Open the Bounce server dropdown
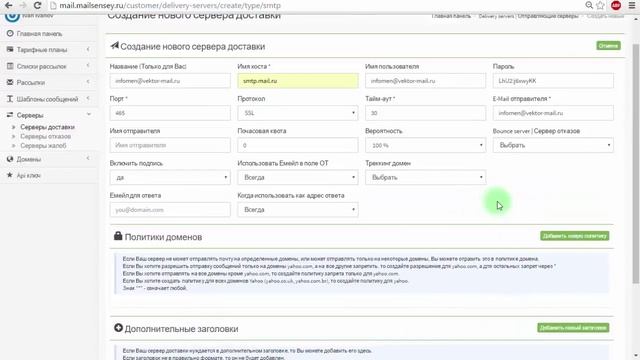The width and height of the screenshot is (640, 360). click(553, 145)
